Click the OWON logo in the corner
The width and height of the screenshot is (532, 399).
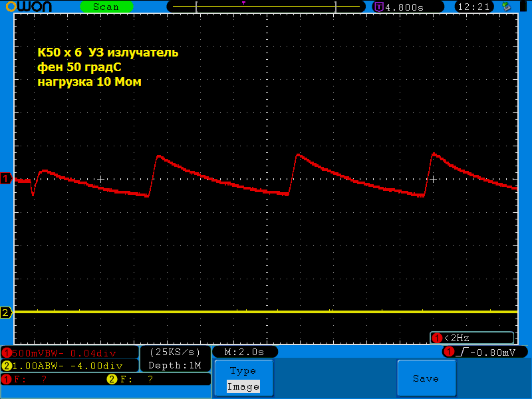[x=32, y=7]
